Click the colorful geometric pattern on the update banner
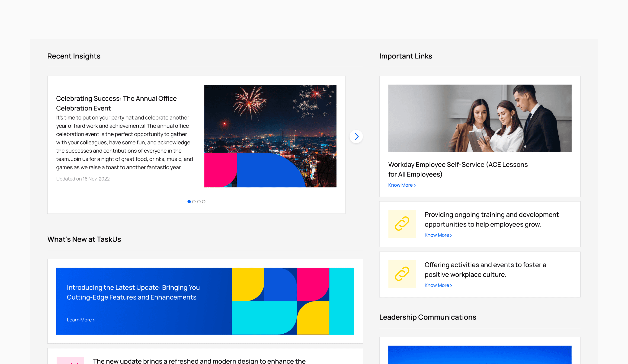 point(293,301)
